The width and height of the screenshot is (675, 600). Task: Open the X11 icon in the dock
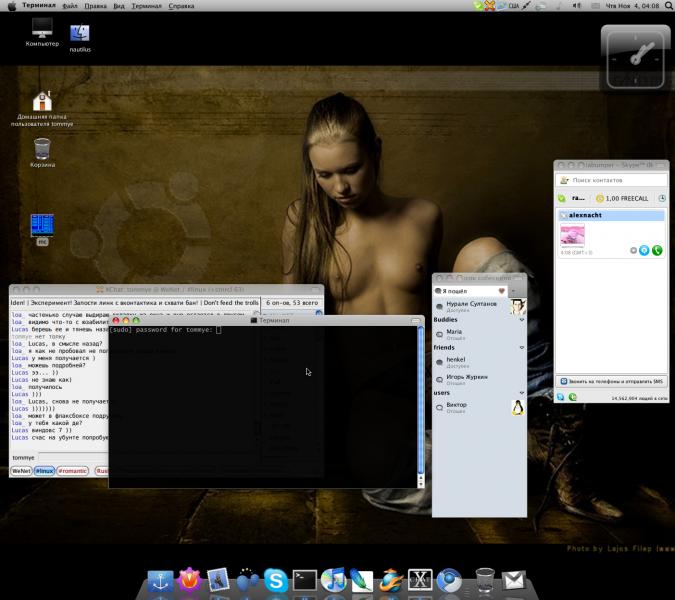[420, 580]
